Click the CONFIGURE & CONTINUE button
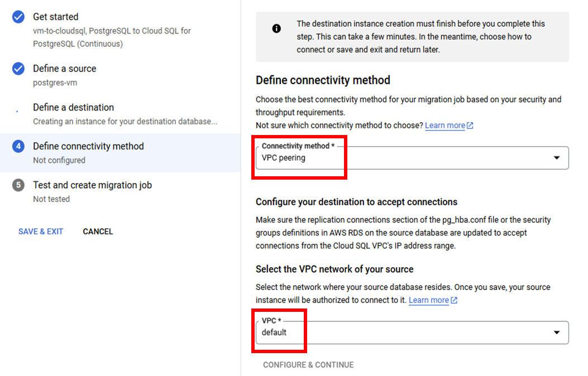588x376 pixels. (308, 365)
